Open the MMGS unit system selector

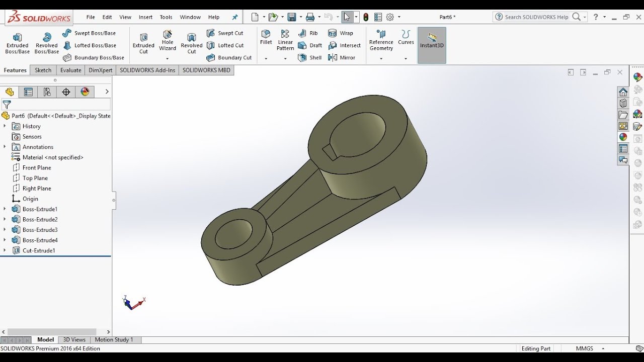click(590, 348)
